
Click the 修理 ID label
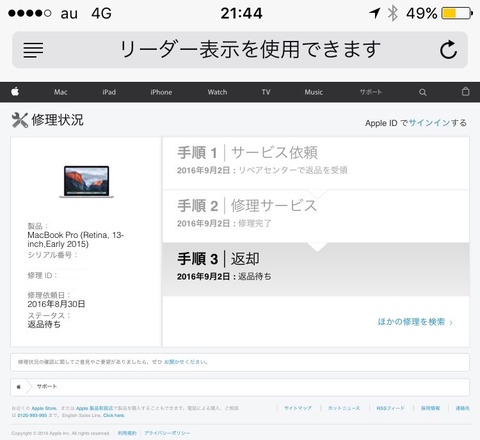pyautogui.click(x=42, y=275)
